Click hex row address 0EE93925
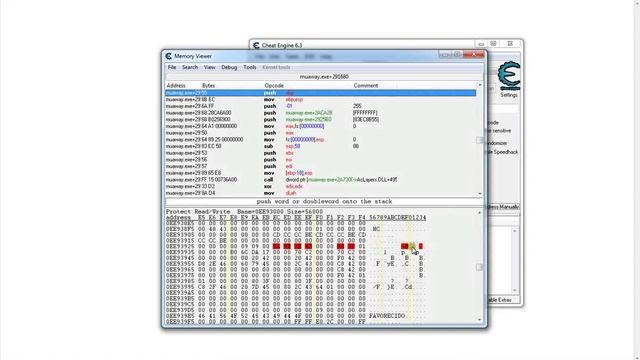 click(x=180, y=246)
